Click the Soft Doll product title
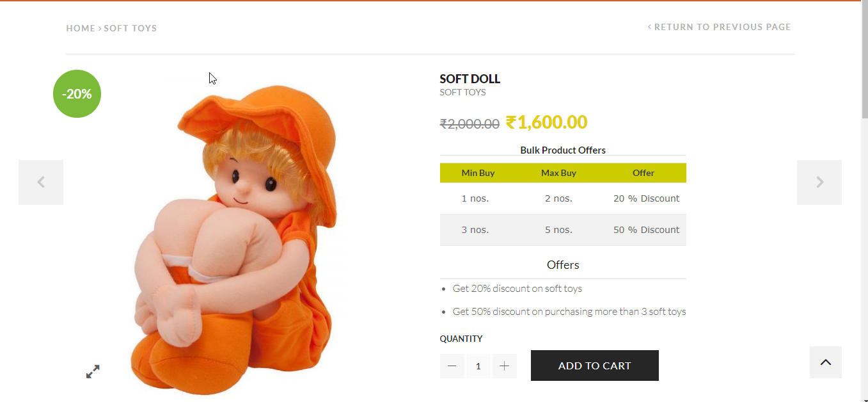Image resolution: width=868 pixels, height=402 pixels. tap(470, 79)
